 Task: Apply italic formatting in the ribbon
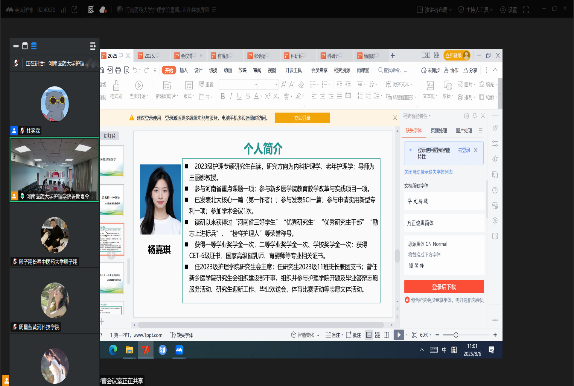click(231, 96)
